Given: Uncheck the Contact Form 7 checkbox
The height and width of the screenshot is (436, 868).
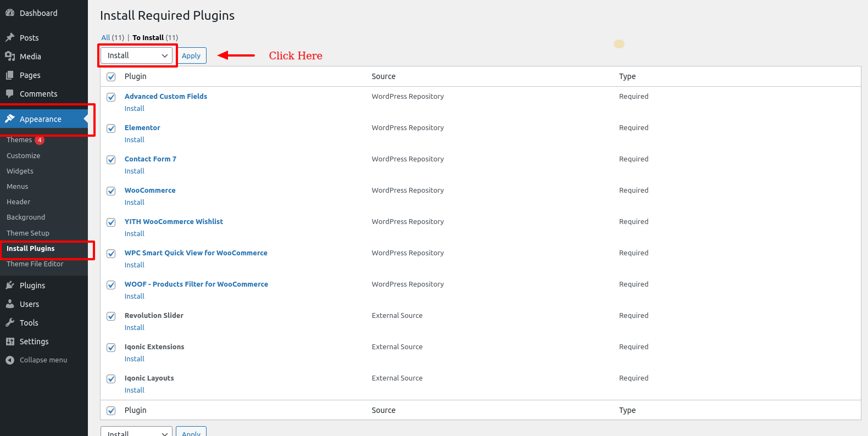Looking at the screenshot, I should click(111, 160).
